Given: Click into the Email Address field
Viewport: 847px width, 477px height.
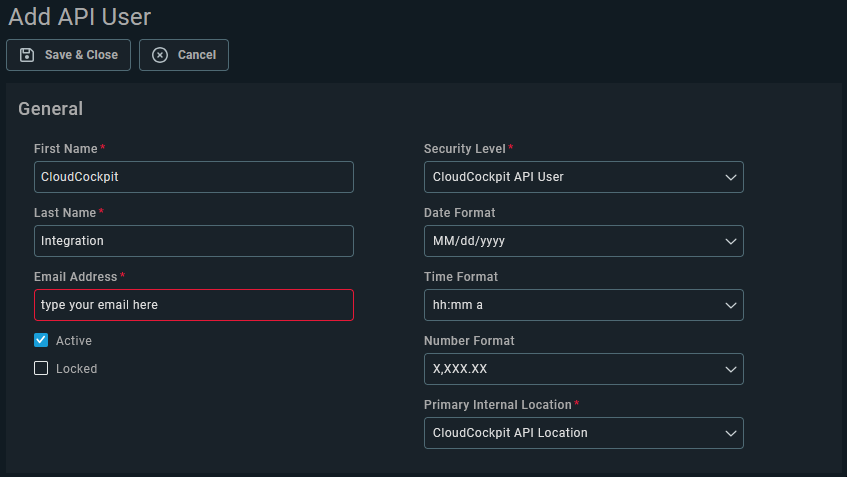Looking at the screenshot, I should (x=194, y=305).
